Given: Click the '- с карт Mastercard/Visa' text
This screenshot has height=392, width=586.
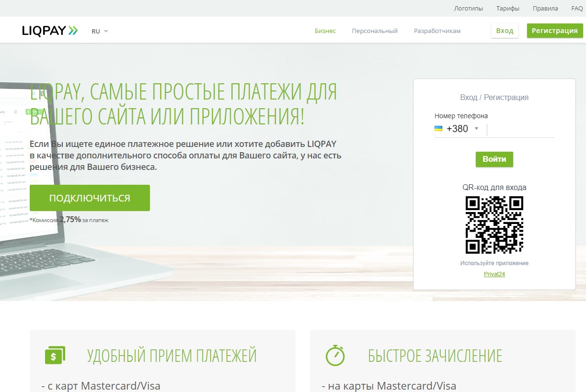Looking at the screenshot, I should tap(101, 386).
